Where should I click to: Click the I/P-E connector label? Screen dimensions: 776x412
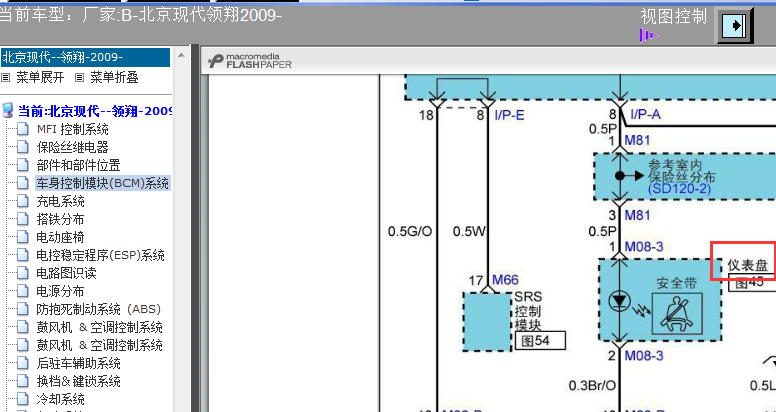509,115
